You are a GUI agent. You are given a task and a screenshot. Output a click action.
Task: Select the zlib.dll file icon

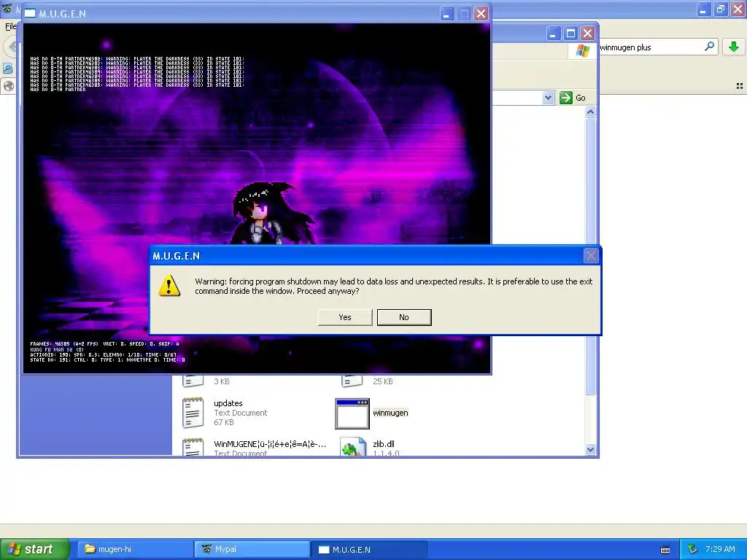click(x=353, y=447)
